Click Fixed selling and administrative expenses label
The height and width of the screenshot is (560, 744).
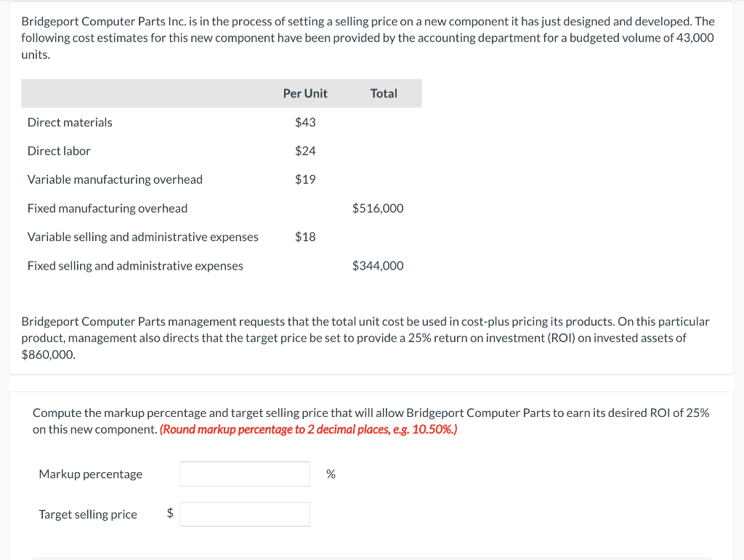pos(135,266)
